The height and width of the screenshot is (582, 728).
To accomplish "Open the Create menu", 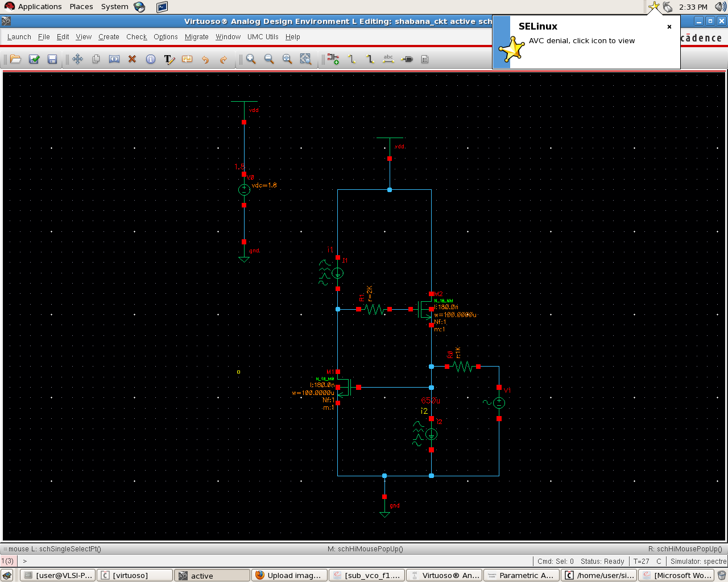I will point(109,37).
